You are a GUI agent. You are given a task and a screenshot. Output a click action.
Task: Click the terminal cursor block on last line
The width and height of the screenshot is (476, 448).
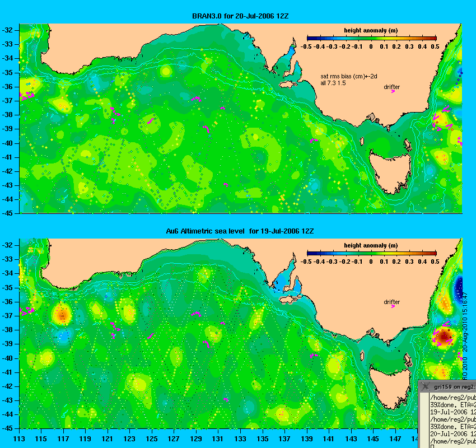point(432,446)
